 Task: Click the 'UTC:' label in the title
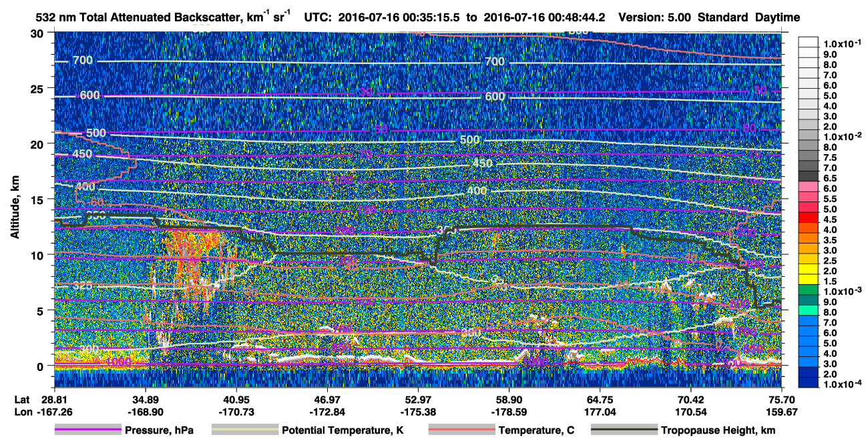click(318, 17)
